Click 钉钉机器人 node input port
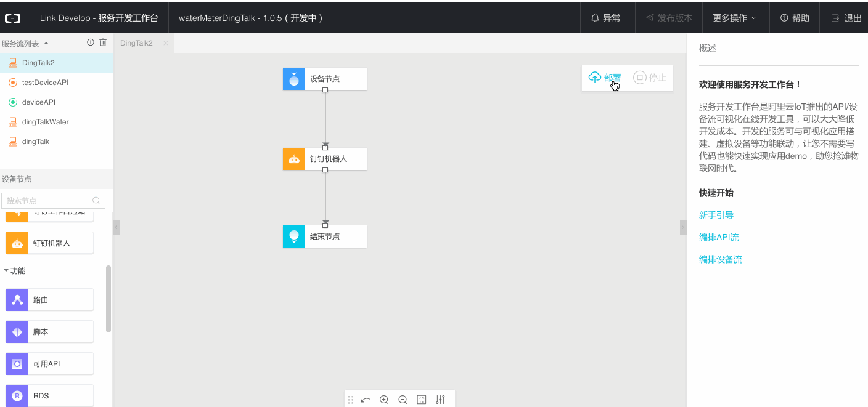Viewport: 868px width, 407px height. point(325,148)
